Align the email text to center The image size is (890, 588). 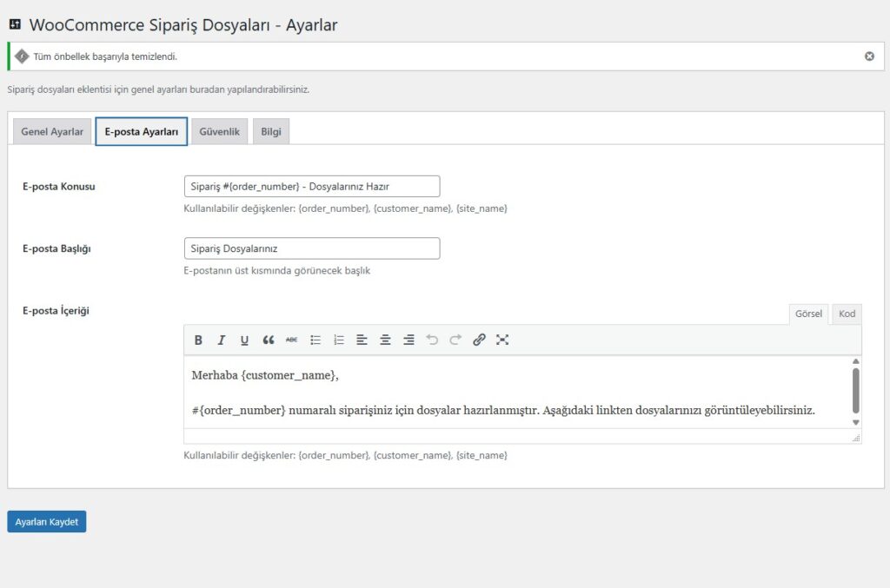coord(385,340)
